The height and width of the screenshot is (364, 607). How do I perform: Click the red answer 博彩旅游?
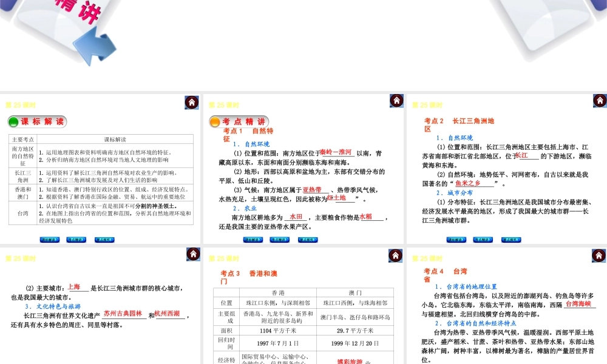tap(350, 362)
